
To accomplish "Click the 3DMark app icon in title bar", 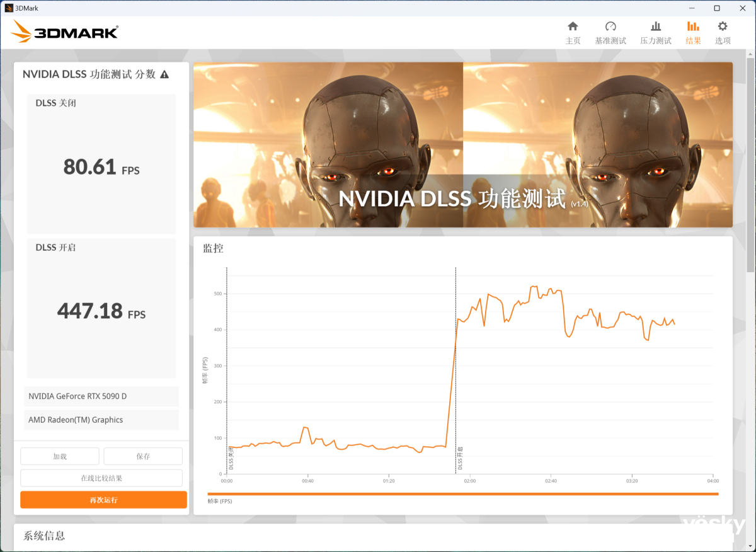I will pos(8,8).
